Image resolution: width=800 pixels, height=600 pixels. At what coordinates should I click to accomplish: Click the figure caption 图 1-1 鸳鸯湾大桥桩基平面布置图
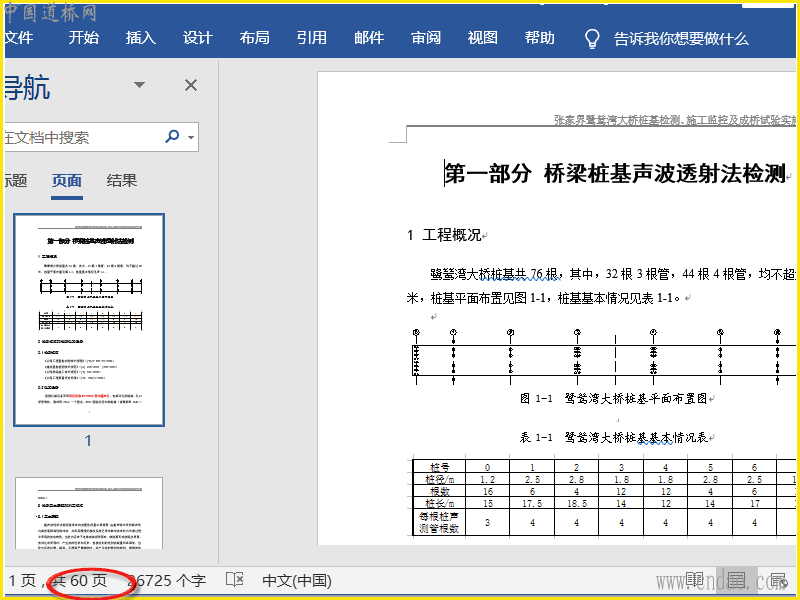coord(613,398)
